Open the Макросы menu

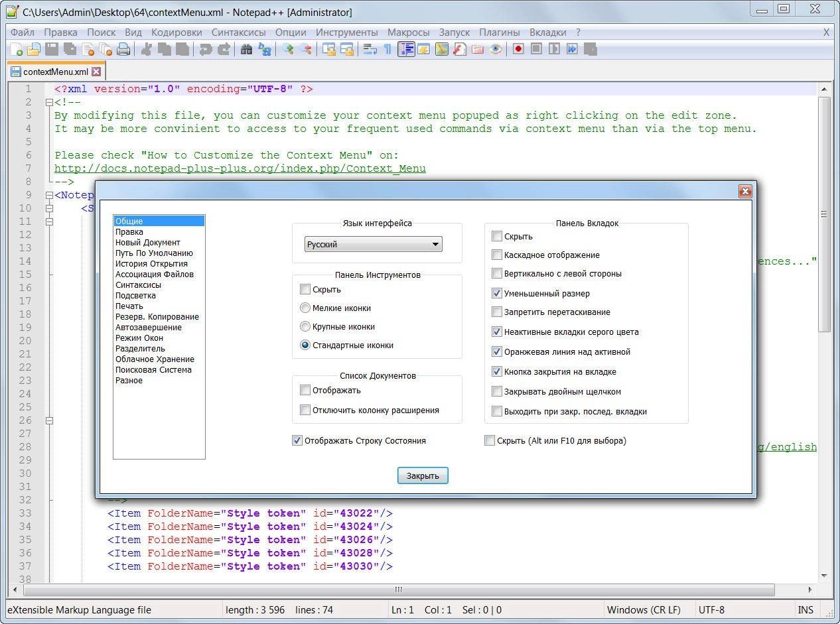pyautogui.click(x=409, y=32)
